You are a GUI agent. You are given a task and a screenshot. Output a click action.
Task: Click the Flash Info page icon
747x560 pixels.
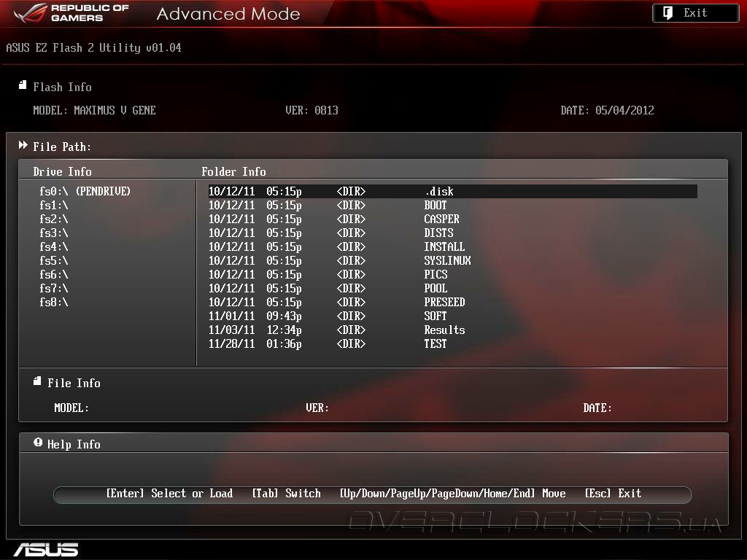pyautogui.click(x=23, y=85)
